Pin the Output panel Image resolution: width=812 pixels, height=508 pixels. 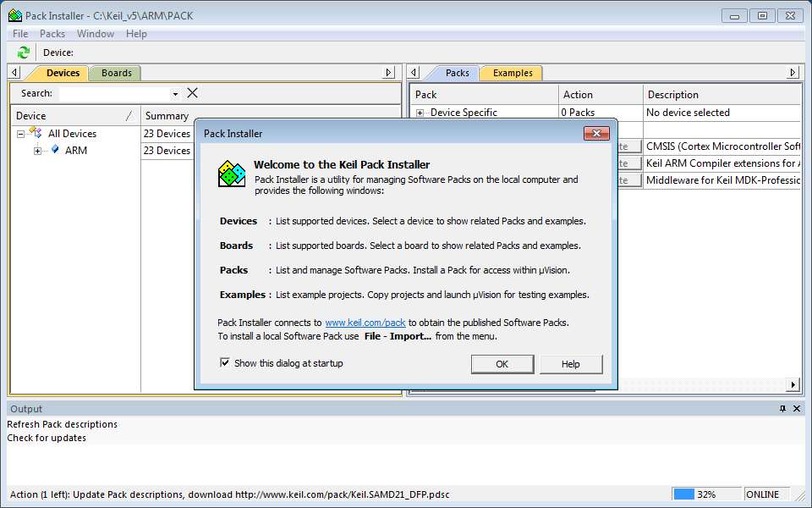(782, 408)
